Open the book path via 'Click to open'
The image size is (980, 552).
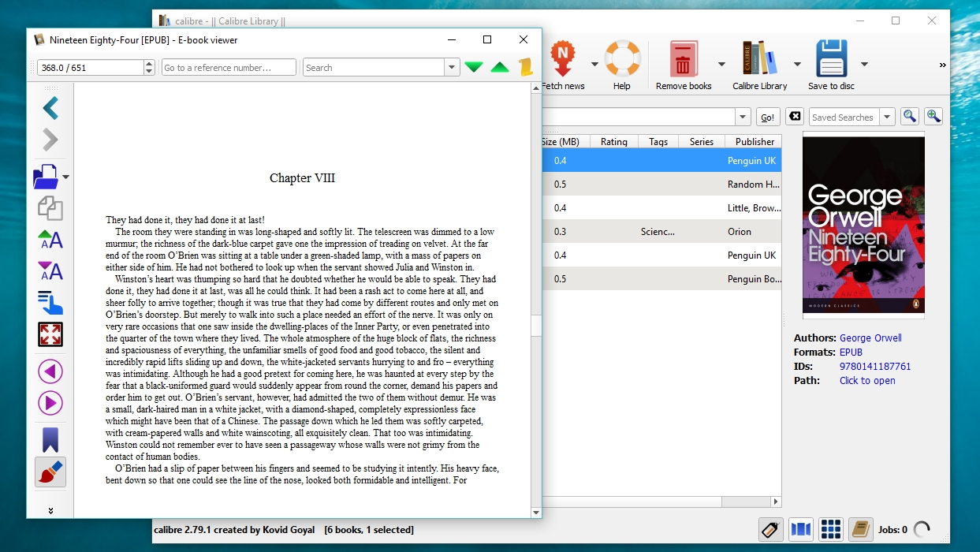click(867, 380)
